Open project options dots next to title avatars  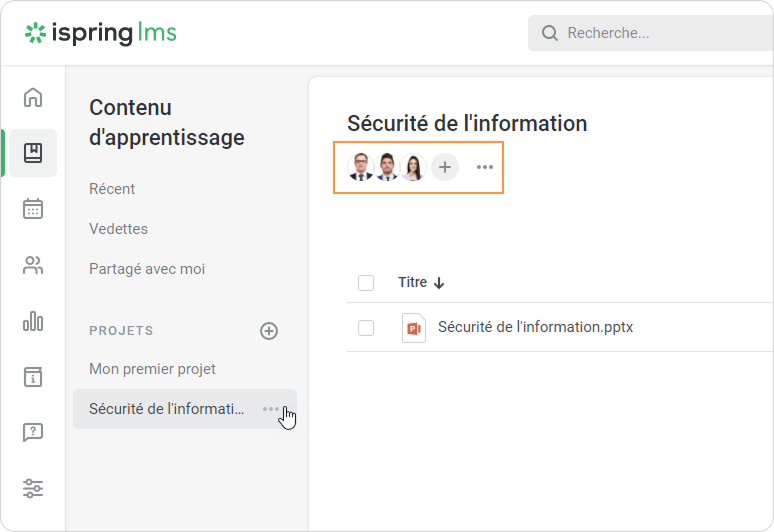[485, 167]
